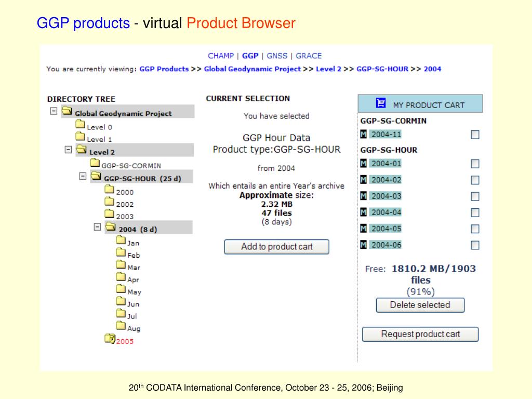Viewport: 532px width, 399px height.
Task: Click the 2005 locked folder icon
Action: coord(110,338)
